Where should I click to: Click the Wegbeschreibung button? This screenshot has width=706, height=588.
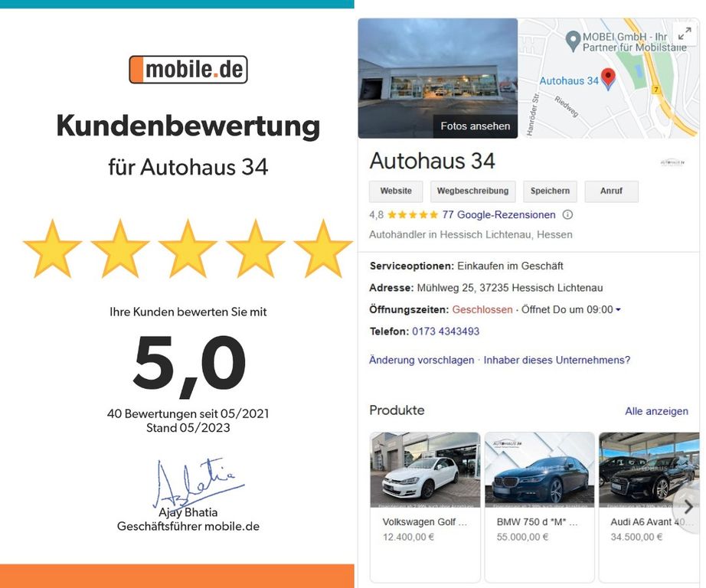tap(472, 191)
